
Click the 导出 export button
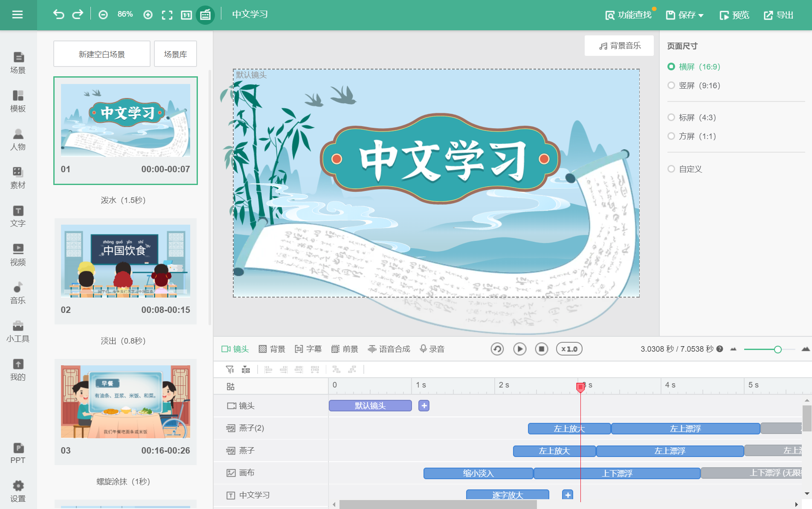tap(779, 15)
